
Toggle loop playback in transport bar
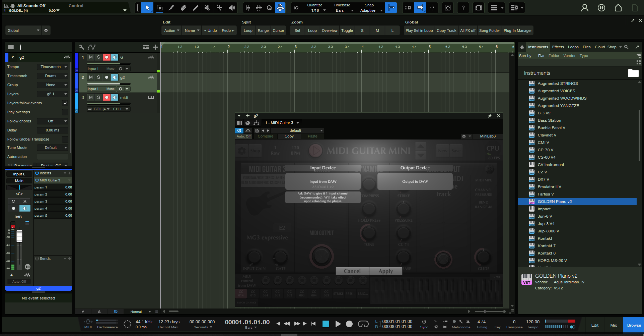[x=363, y=324]
